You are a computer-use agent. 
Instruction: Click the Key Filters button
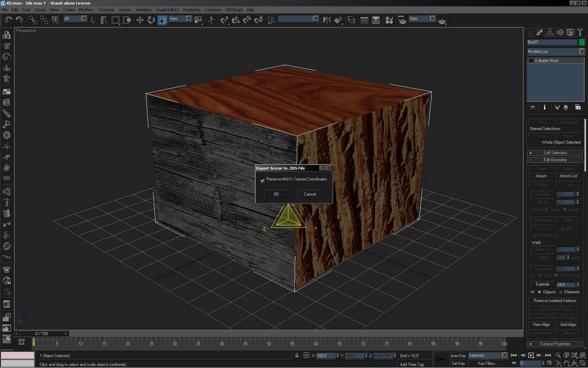[488, 364]
